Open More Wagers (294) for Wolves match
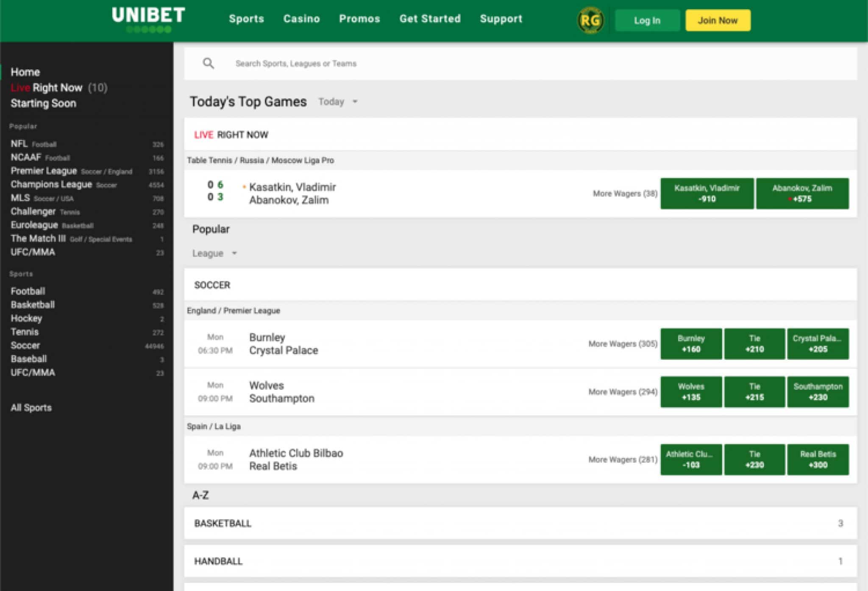The image size is (868, 591). [623, 392]
